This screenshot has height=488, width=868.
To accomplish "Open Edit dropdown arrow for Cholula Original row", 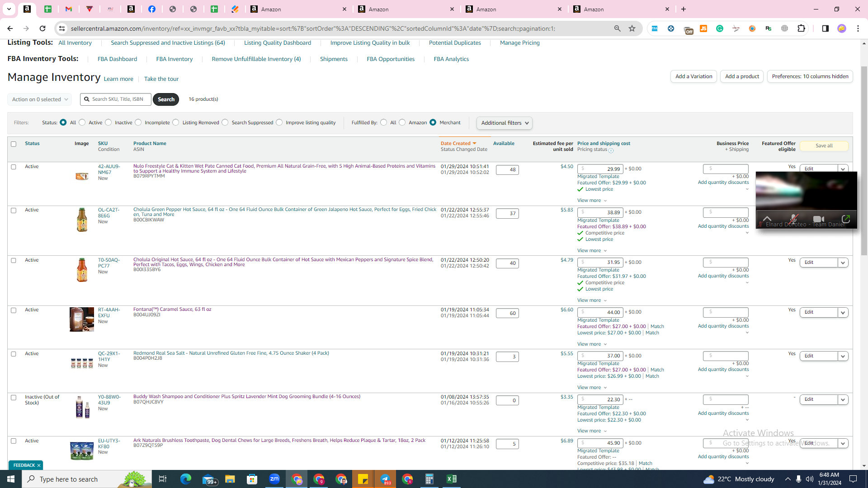I will pyautogui.click(x=843, y=263).
